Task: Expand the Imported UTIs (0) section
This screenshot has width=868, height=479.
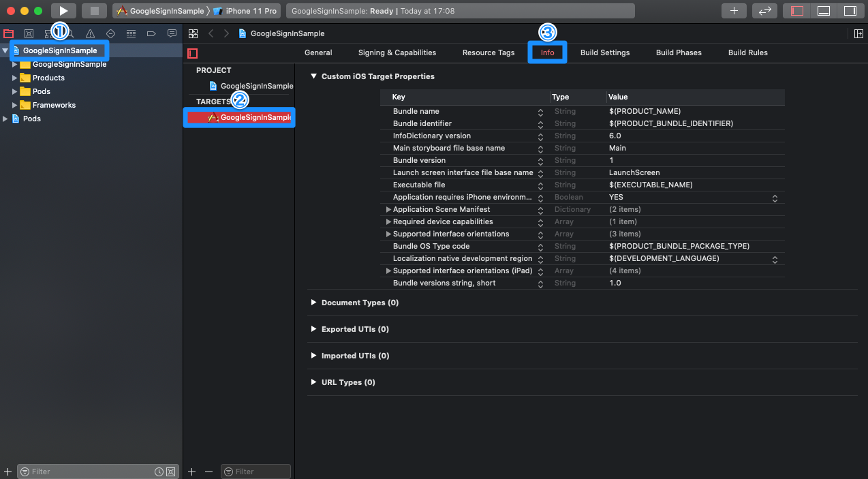Action: click(313, 355)
